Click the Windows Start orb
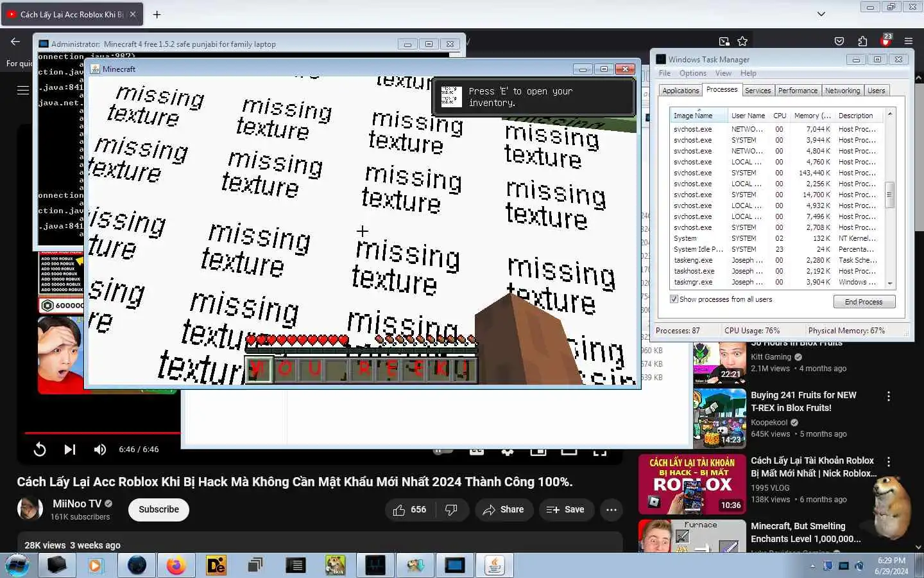The width and height of the screenshot is (924, 578). tap(17, 565)
